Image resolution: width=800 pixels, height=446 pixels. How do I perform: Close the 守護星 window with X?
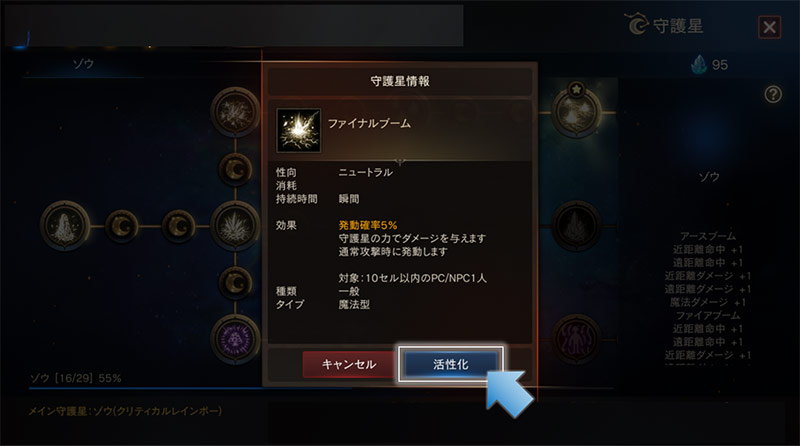[x=769, y=27]
